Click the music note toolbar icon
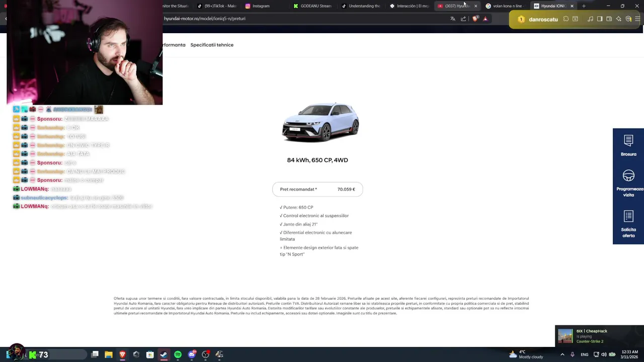The height and width of the screenshot is (362, 644). click(590, 19)
